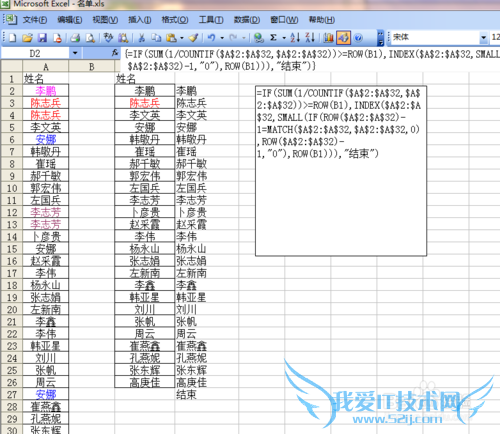The image size is (500, 434).
Task: Select cell A6 with blue 安娜
Action: (46, 139)
